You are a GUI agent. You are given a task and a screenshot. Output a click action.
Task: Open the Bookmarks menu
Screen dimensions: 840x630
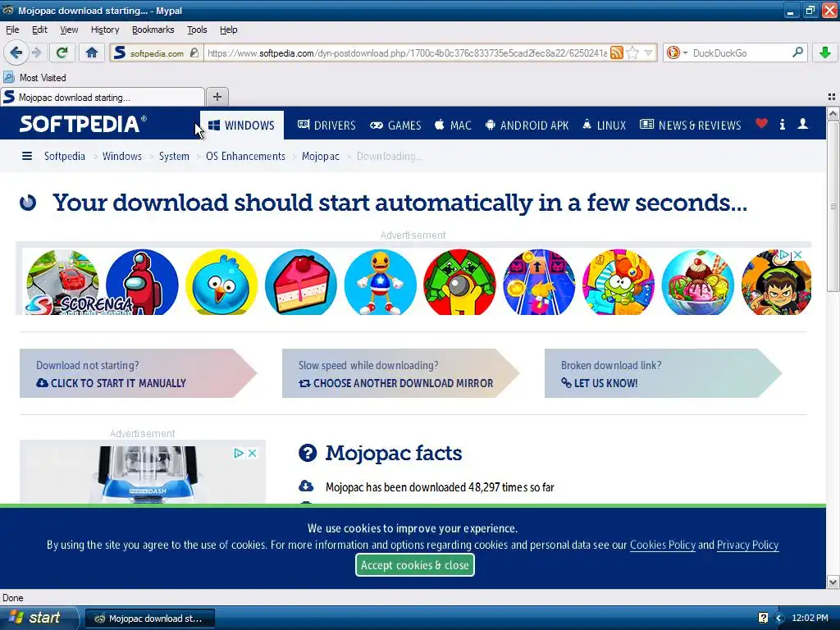tap(153, 30)
